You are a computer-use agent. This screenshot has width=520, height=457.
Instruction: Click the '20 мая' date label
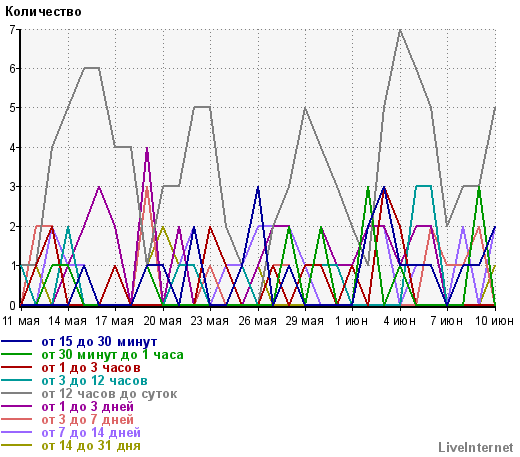pyautogui.click(x=163, y=321)
